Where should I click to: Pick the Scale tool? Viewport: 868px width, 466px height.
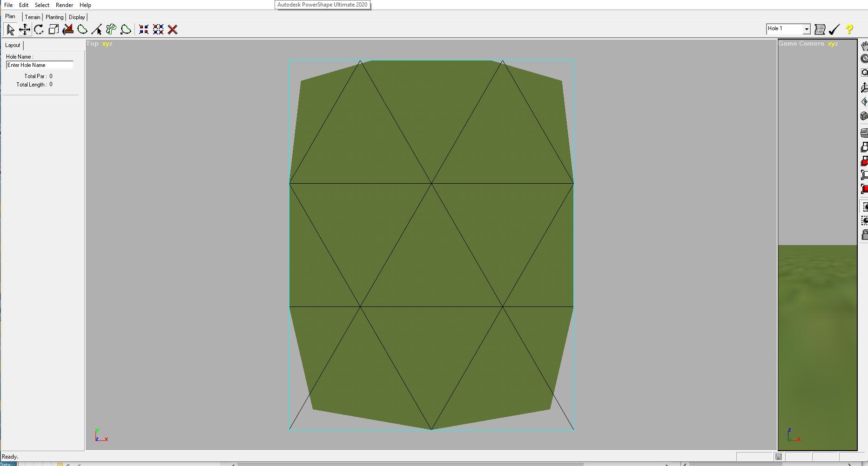(54, 30)
